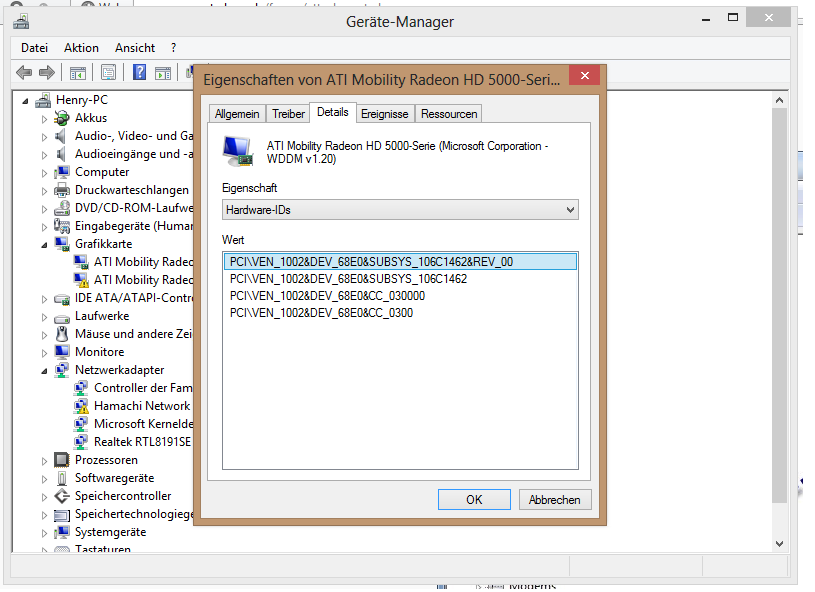Click the Monitore display icon

pyautogui.click(x=62, y=352)
